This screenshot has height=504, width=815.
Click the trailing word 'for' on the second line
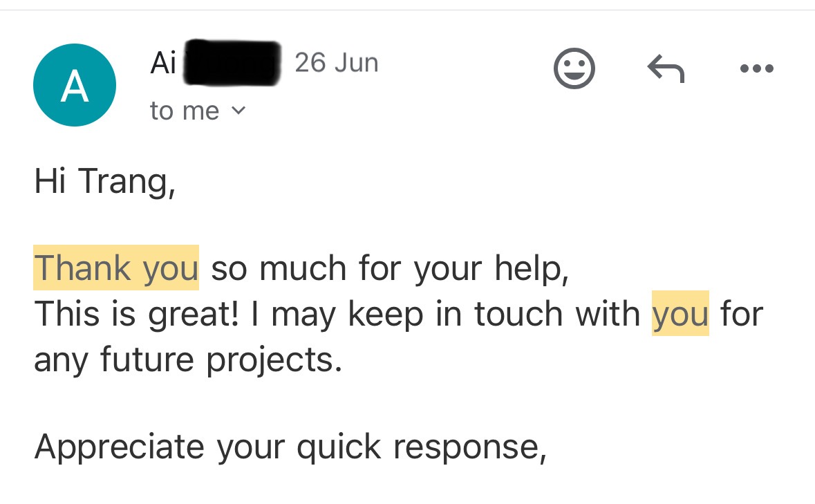742,313
